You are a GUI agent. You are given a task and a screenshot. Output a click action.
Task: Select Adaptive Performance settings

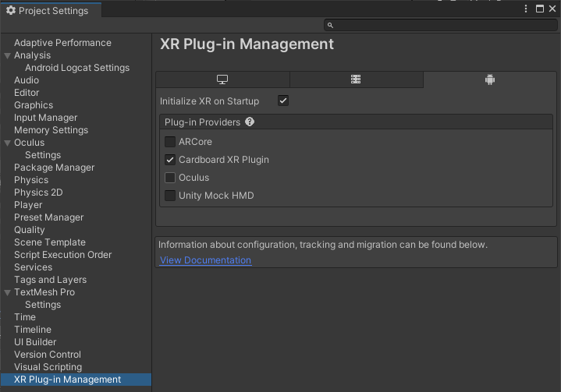[62, 43]
